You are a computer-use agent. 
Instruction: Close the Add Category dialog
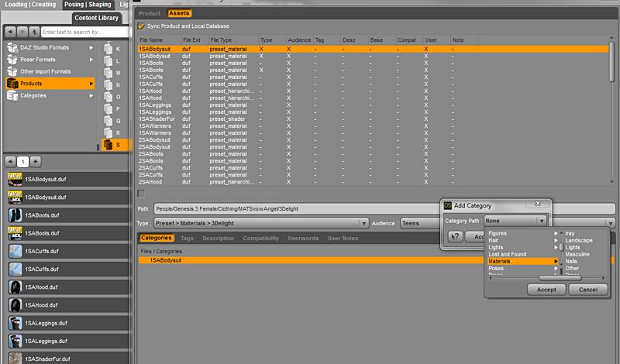click(x=537, y=203)
